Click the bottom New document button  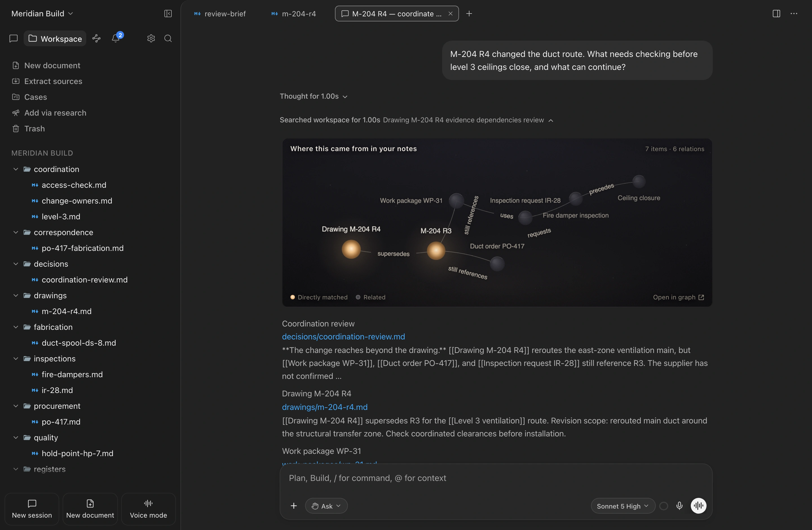[90, 509]
